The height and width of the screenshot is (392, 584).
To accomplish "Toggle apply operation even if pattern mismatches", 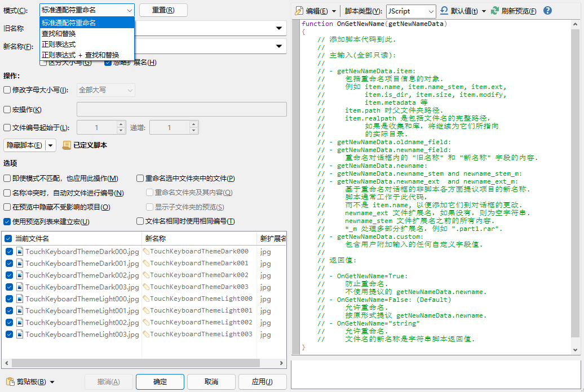I will (7, 179).
